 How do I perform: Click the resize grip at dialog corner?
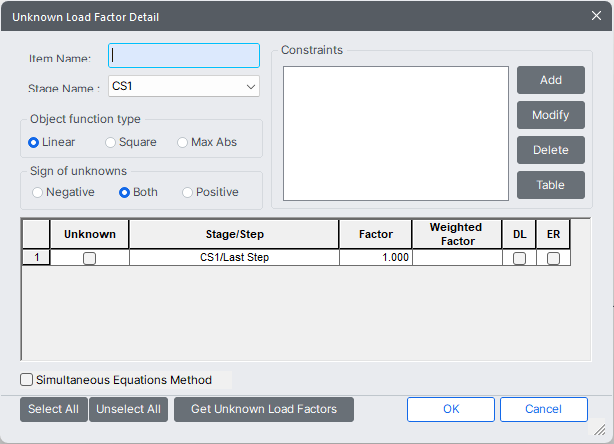pyautogui.click(x=599, y=430)
